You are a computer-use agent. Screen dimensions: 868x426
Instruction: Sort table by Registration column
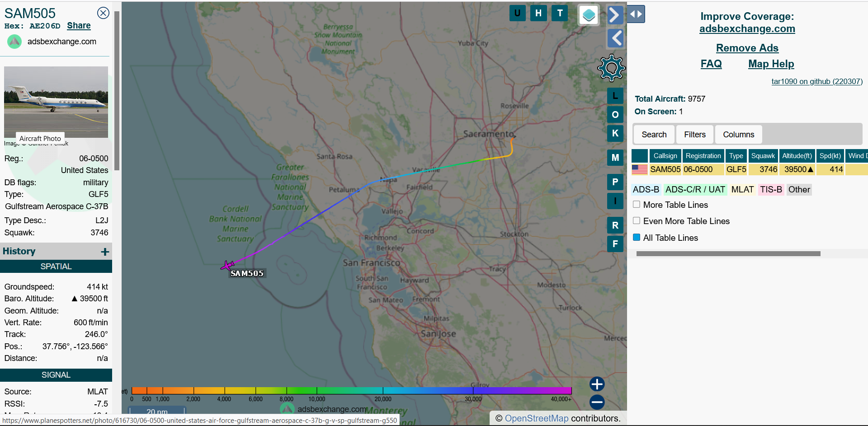coord(703,156)
